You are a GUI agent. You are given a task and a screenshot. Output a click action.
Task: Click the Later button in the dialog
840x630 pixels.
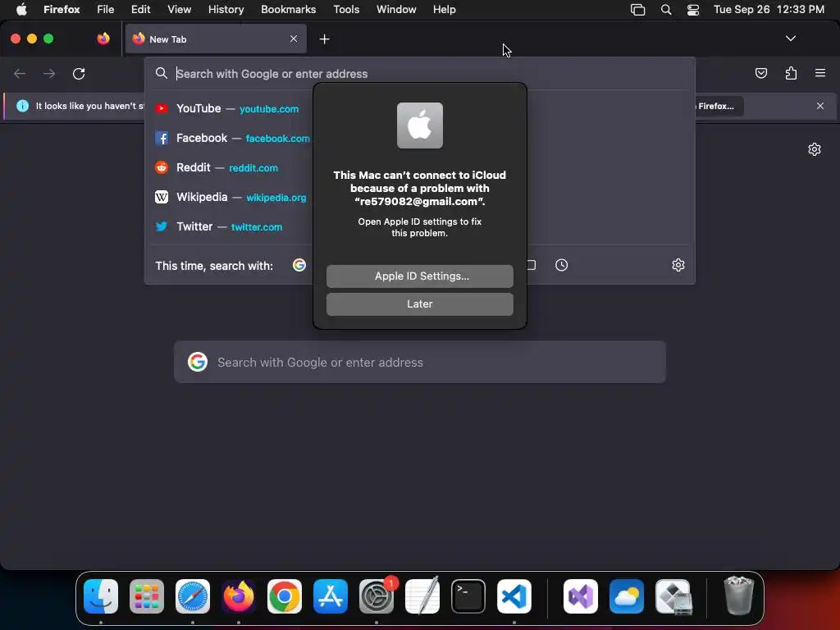[419, 304]
